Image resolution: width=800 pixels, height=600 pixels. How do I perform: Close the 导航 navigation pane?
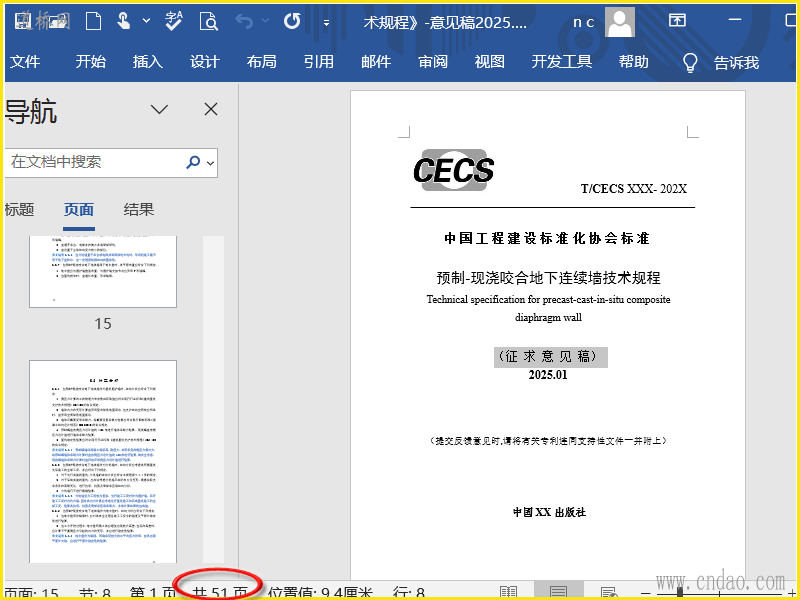click(211, 109)
